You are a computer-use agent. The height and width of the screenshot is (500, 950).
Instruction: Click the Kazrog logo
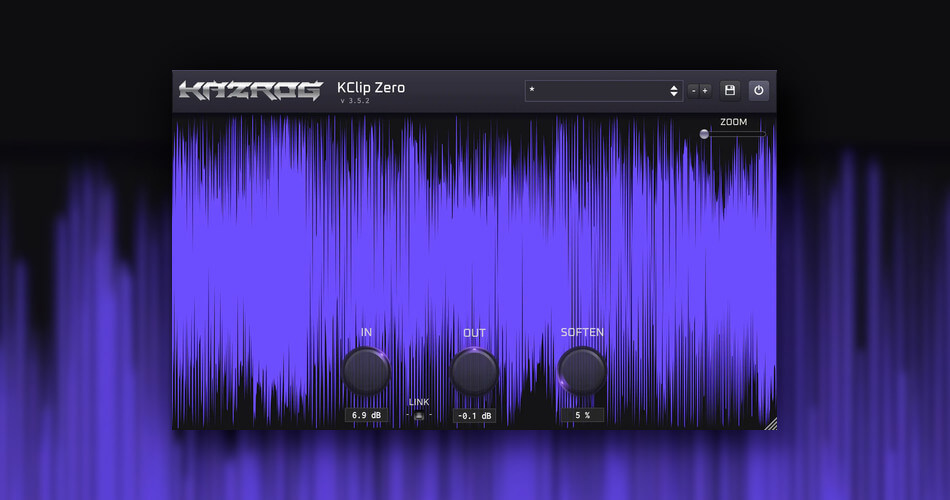click(x=251, y=90)
